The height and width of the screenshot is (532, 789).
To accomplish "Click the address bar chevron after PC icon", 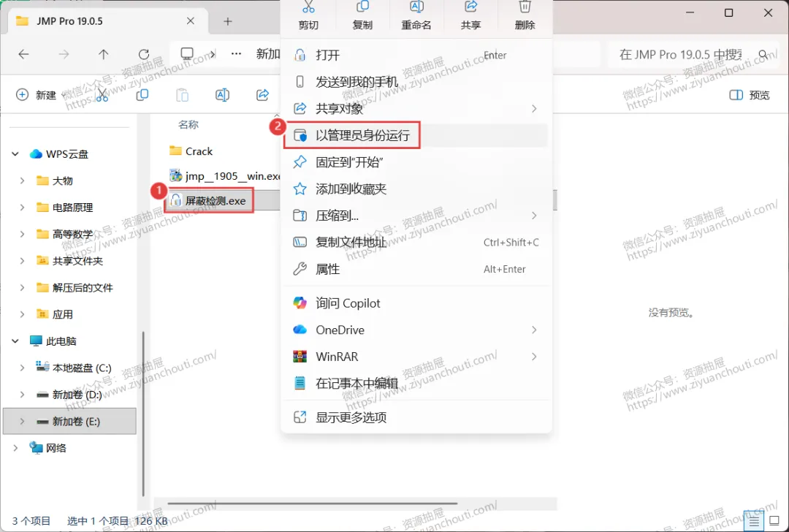I will coord(213,54).
